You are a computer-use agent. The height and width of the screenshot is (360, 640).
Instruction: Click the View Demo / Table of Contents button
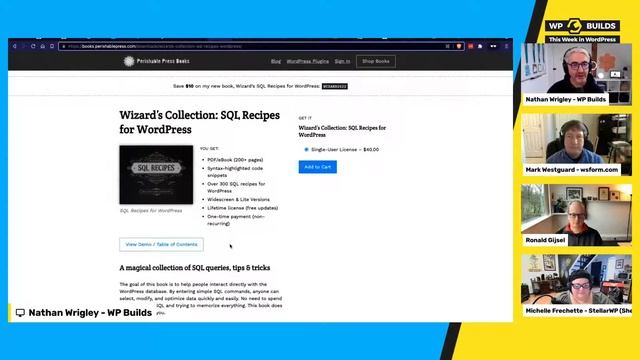[161, 244]
